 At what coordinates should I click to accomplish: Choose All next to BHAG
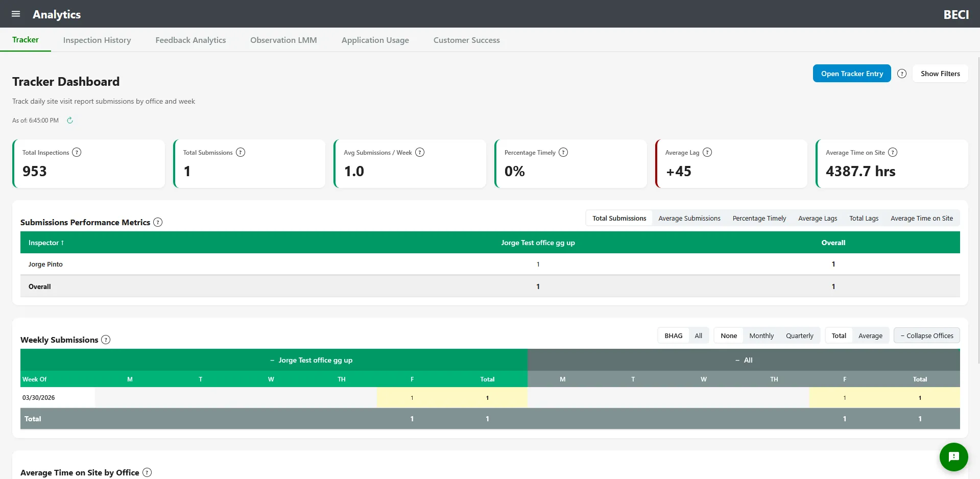tap(699, 336)
